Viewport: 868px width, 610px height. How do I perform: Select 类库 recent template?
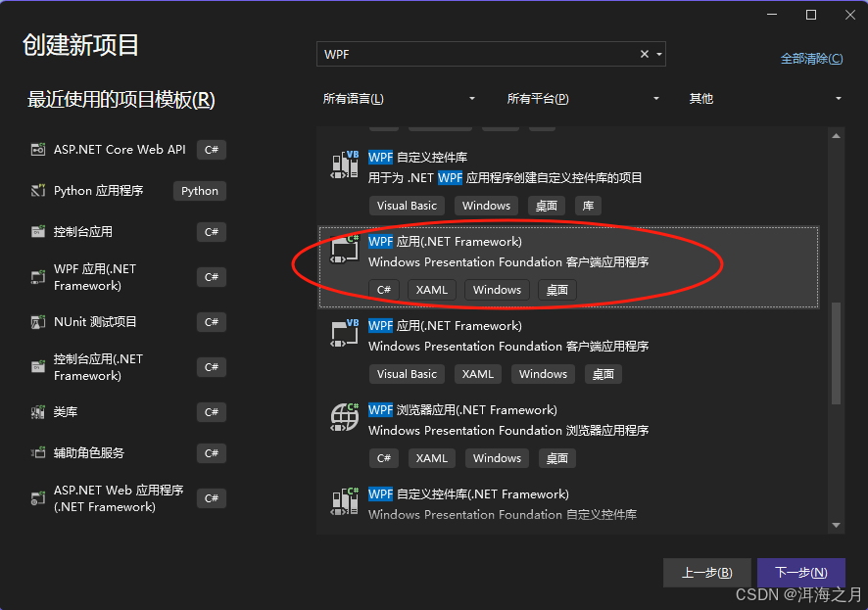(x=66, y=412)
